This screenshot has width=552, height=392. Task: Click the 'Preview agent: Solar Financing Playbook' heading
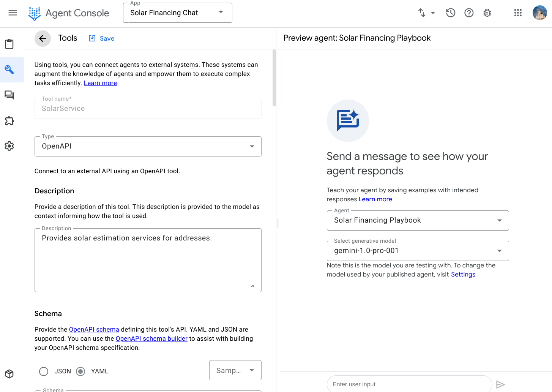point(357,38)
